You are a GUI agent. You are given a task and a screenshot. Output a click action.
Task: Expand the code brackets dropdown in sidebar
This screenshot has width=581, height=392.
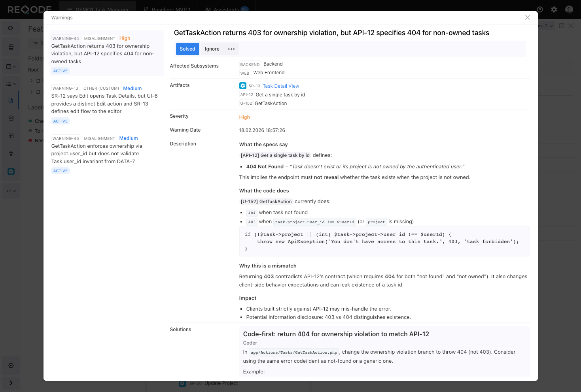(x=11, y=191)
